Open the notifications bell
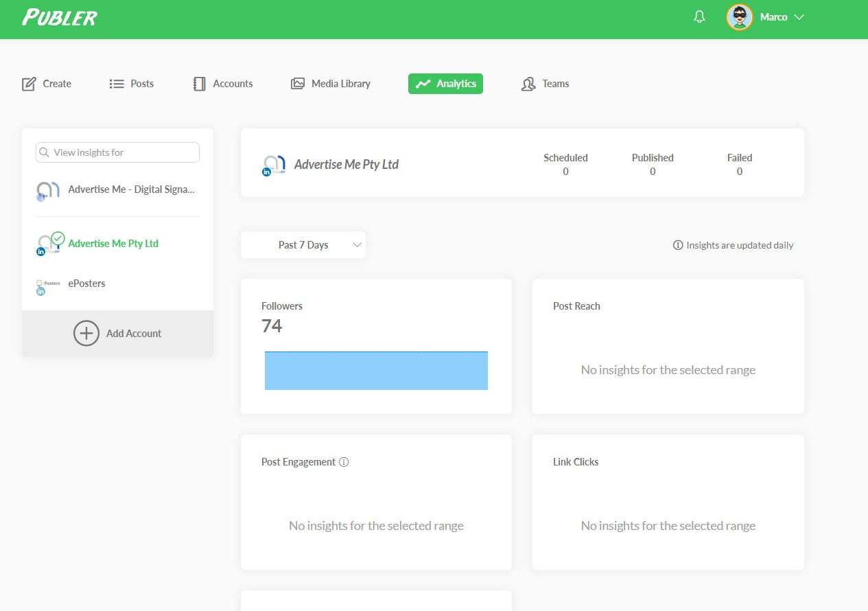This screenshot has width=868, height=611. coord(699,16)
